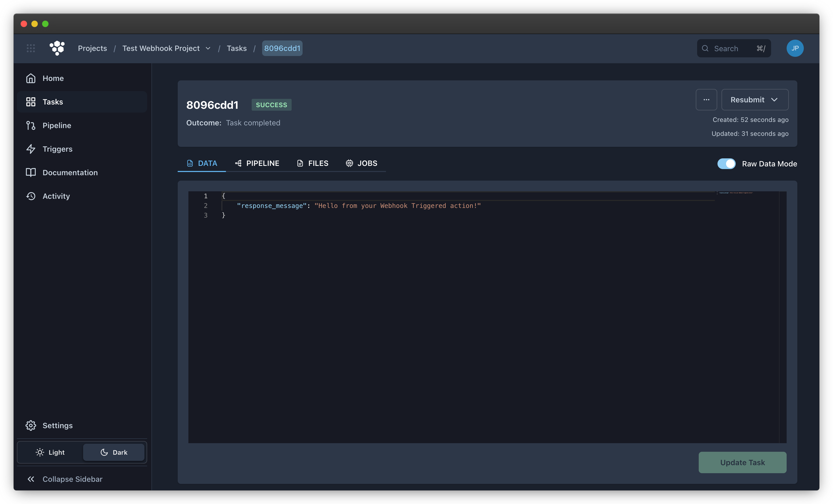Switch between Light and Dark theme
833x504 pixels.
tap(51, 452)
